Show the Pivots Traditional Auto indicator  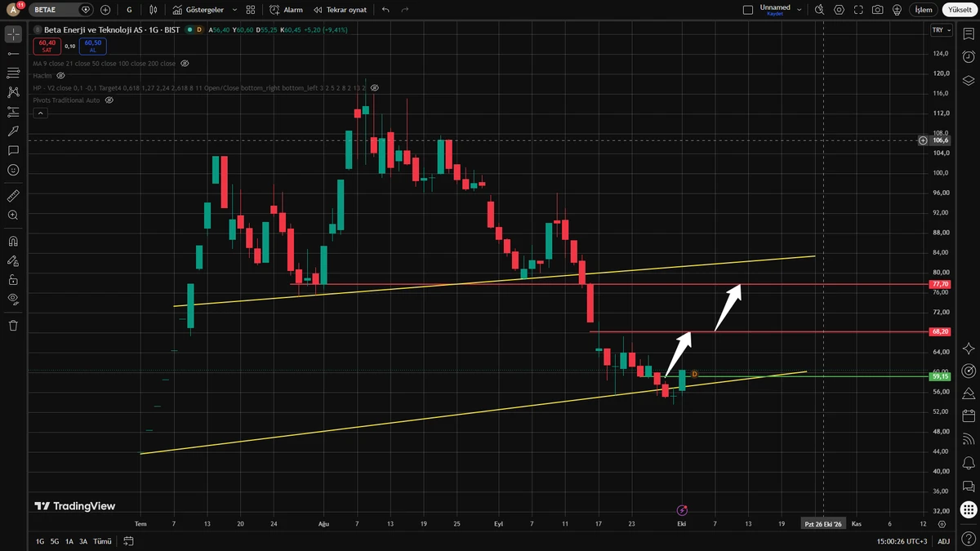point(109,100)
